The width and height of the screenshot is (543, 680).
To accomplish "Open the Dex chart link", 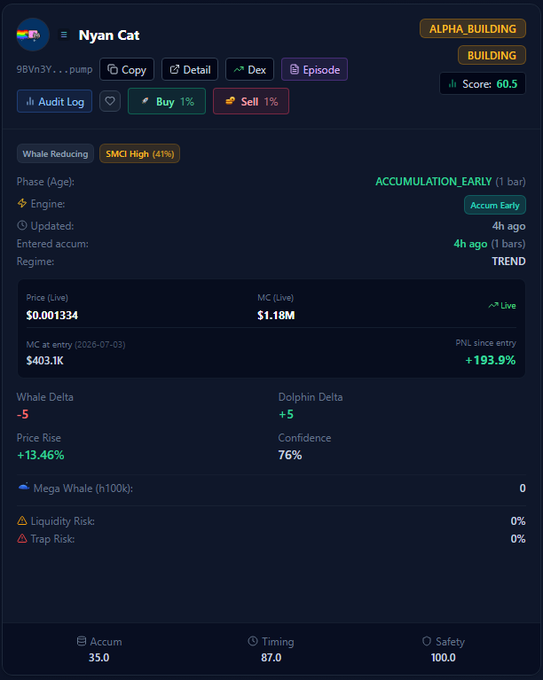I will [x=250, y=69].
